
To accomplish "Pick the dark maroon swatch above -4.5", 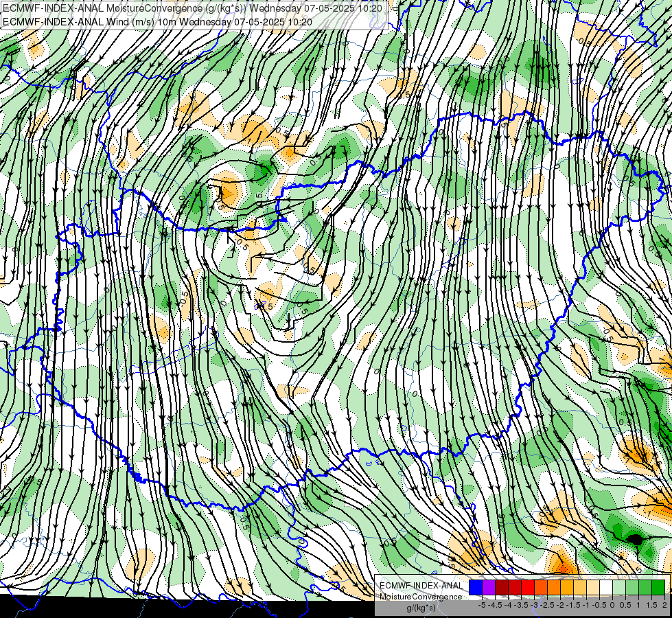I will pyautogui.click(x=502, y=587).
